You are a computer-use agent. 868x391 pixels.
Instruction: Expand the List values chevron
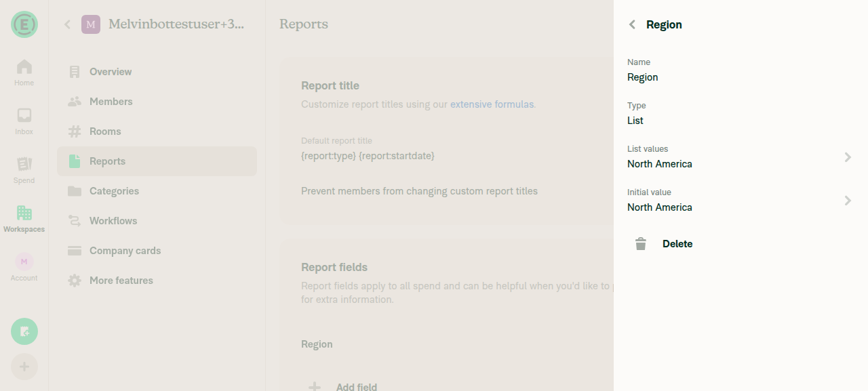pyautogui.click(x=848, y=157)
